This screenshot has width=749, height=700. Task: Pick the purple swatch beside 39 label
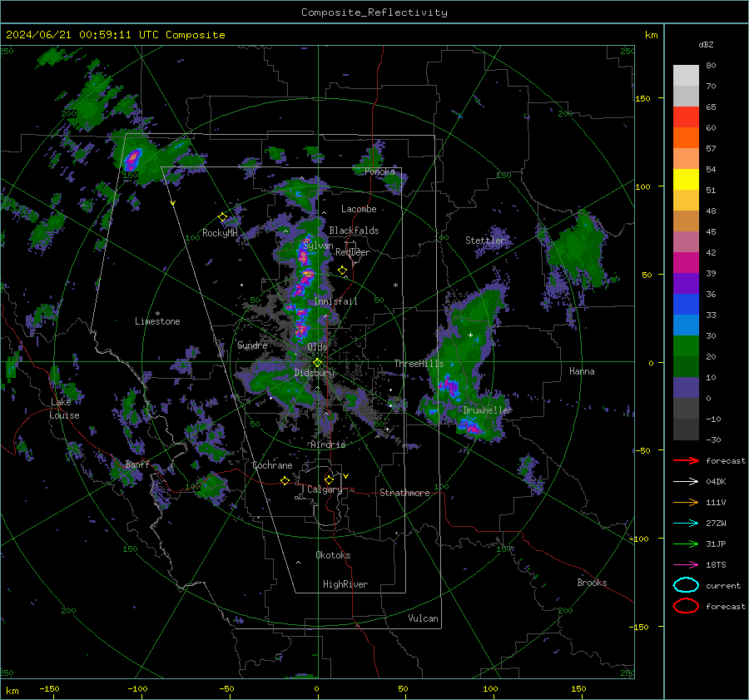click(686, 283)
